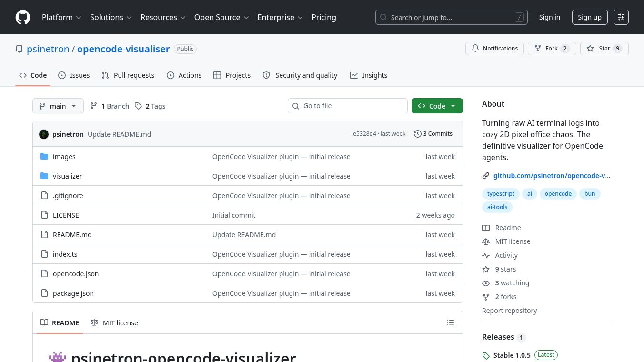644x362 pixels.
Task: Open the Pricing page
Action: coord(324,17)
